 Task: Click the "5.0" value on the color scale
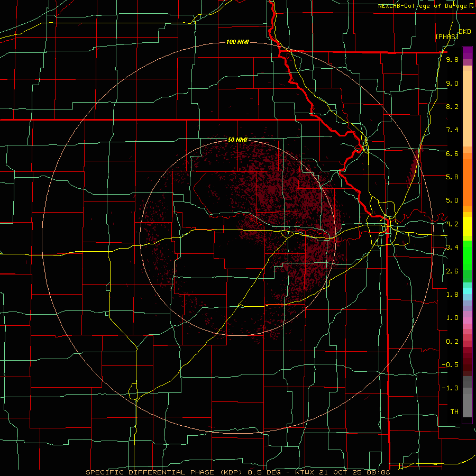(452, 200)
